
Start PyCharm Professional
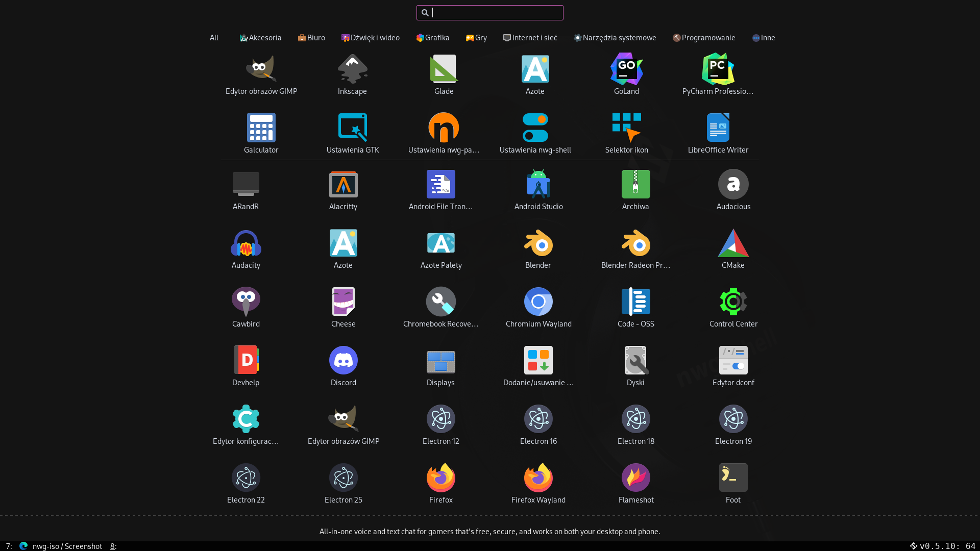tap(718, 69)
